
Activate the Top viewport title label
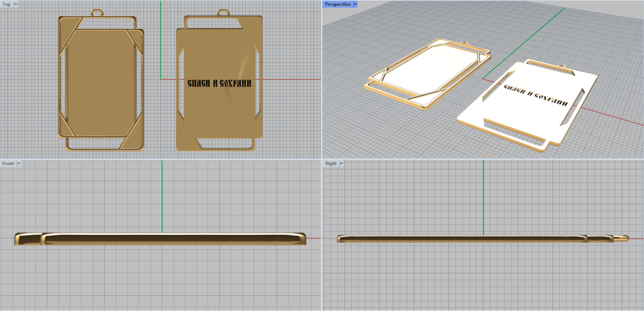click(7, 4)
